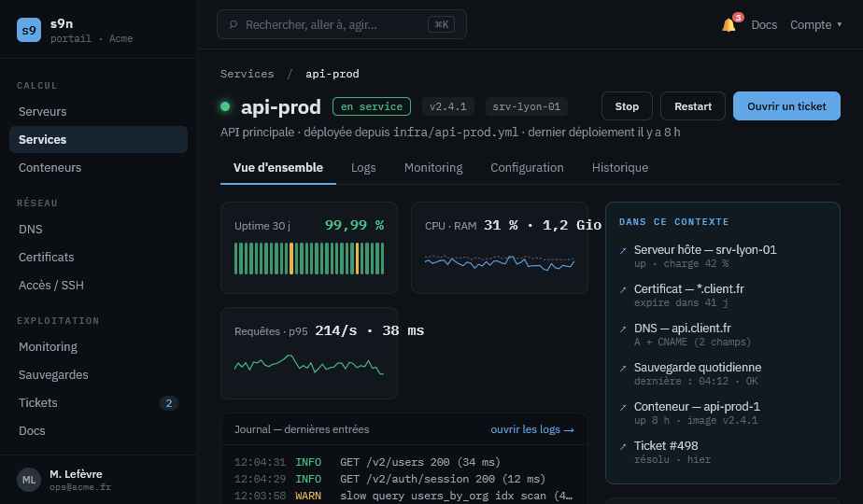Viewport: 863px width, 504px height.
Task: Click the CPU · RAM sparkline chart
Action: [x=499, y=262]
